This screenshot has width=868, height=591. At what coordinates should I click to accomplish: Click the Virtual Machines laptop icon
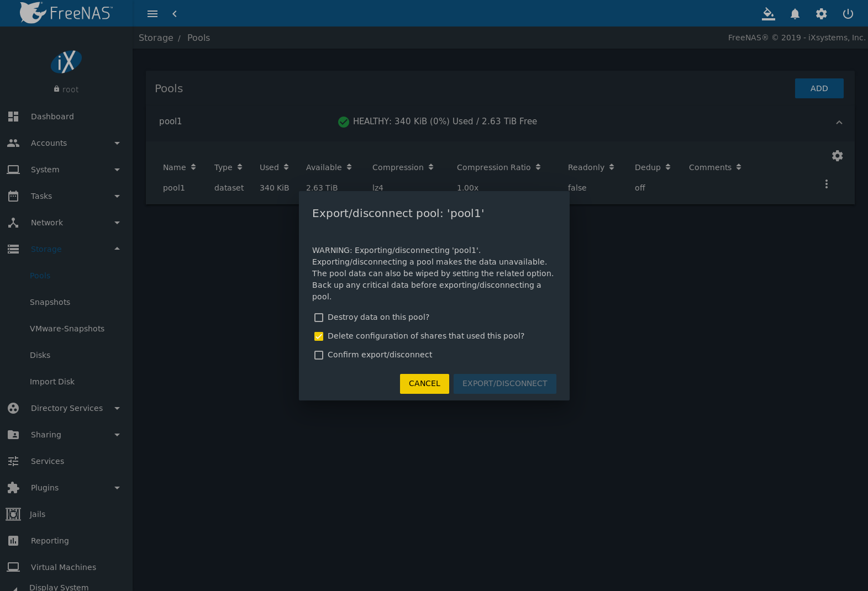(13, 567)
